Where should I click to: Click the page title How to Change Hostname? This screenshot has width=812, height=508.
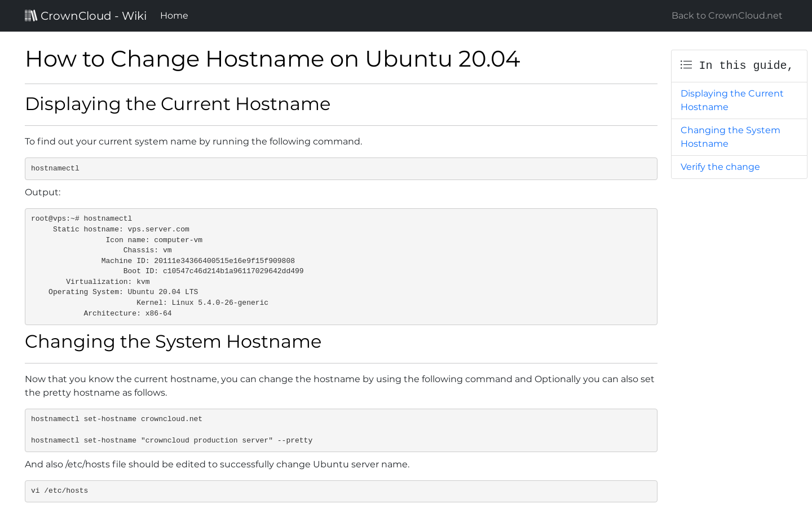click(x=272, y=59)
